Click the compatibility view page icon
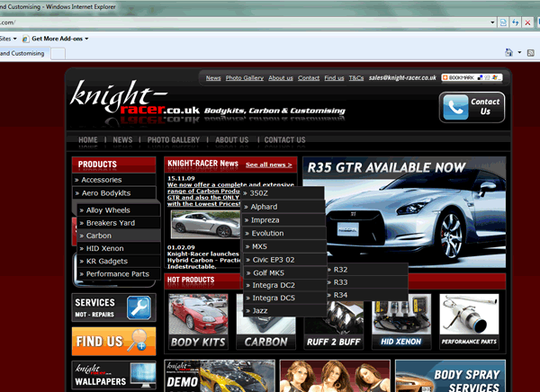 tap(503, 22)
